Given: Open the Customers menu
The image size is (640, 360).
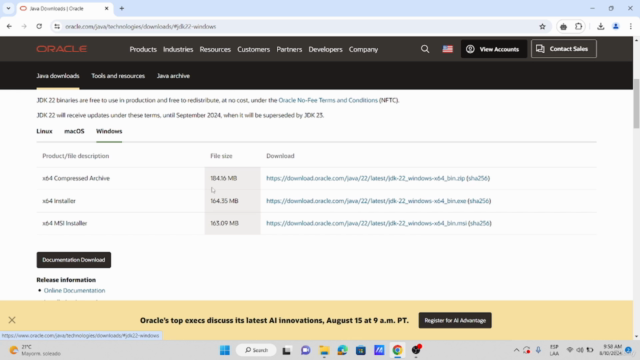Looking at the screenshot, I should point(253,49).
